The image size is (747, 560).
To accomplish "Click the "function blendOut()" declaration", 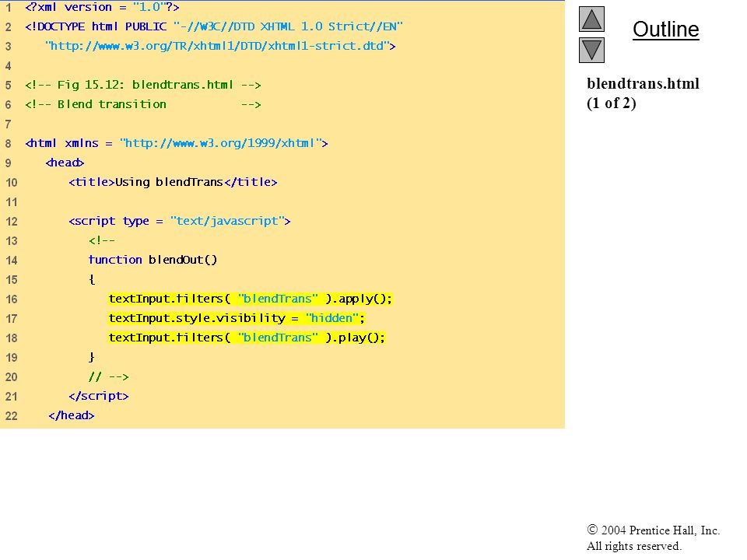I will click(x=153, y=260).
